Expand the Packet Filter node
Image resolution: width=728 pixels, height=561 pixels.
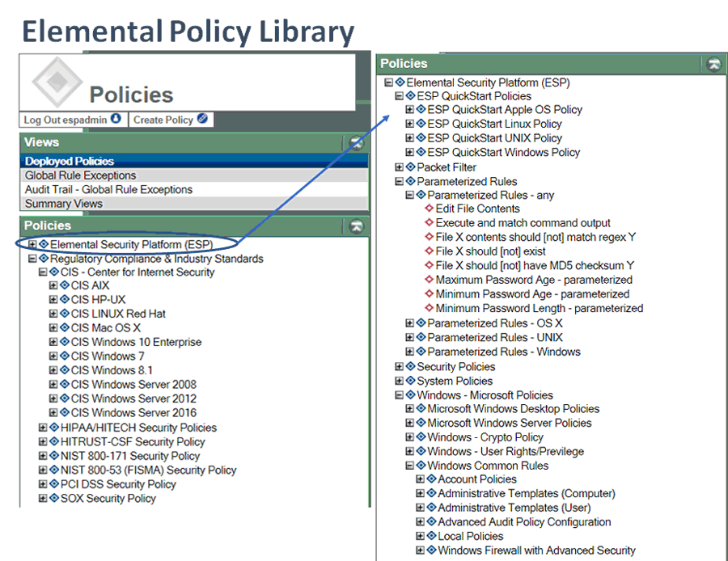[x=400, y=168]
